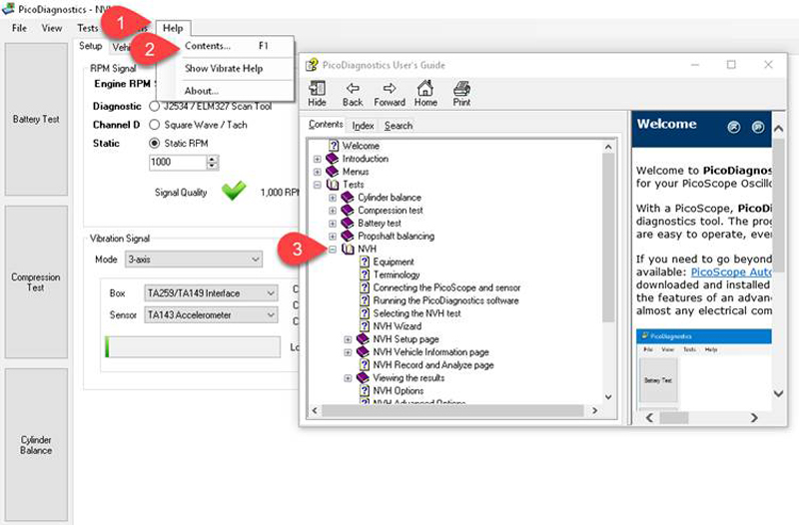This screenshot has width=799, height=532.
Task: Click the Back arrow in help viewer
Action: pos(353,93)
